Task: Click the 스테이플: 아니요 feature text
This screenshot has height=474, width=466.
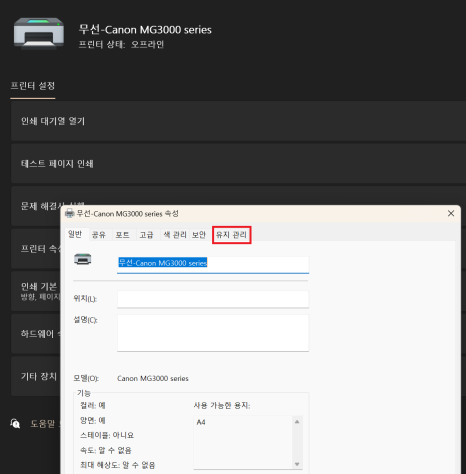Action: (107, 435)
